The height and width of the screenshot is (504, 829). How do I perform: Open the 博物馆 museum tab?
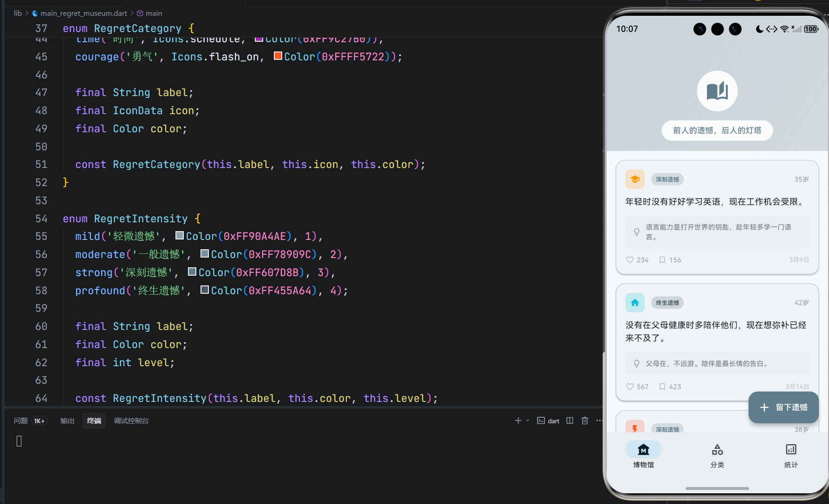point(643,455)
